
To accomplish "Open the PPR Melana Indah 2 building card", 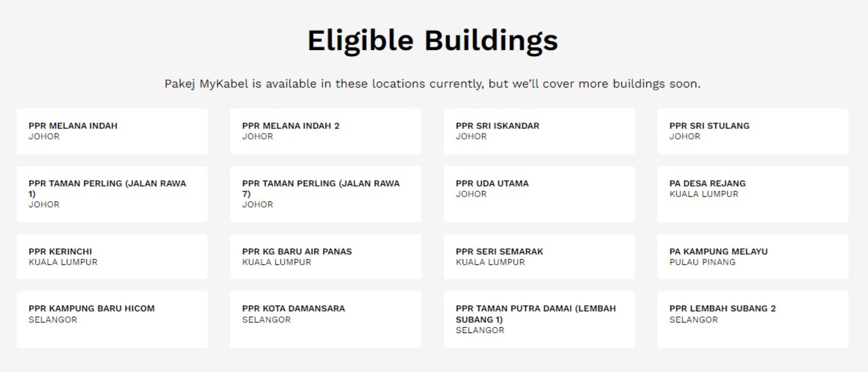I will tap(325, 131).
